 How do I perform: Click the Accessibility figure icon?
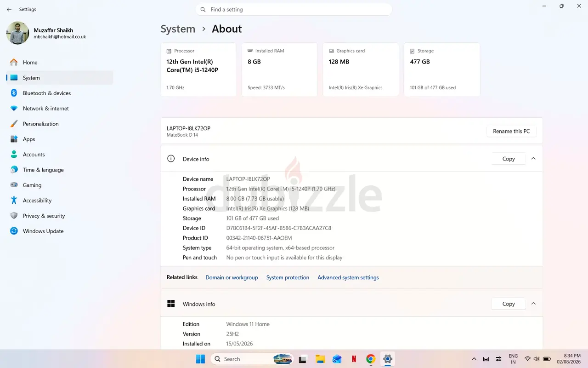point(14,201)
